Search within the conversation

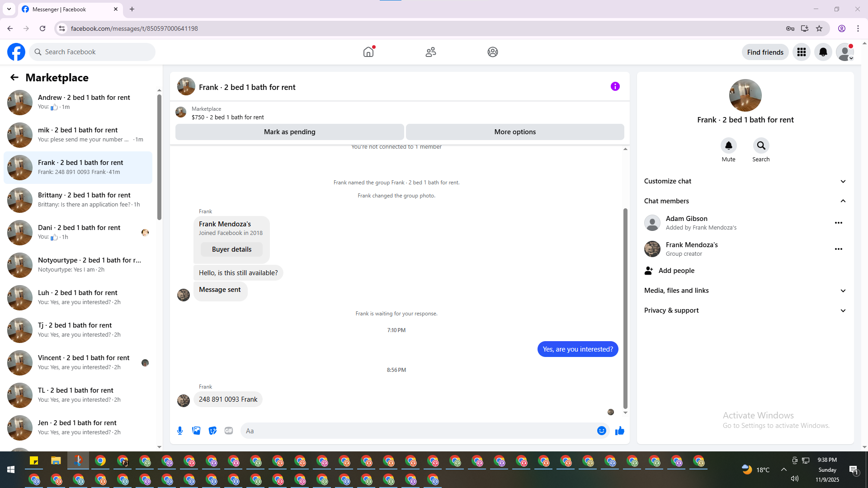click(x=761, y=145)
